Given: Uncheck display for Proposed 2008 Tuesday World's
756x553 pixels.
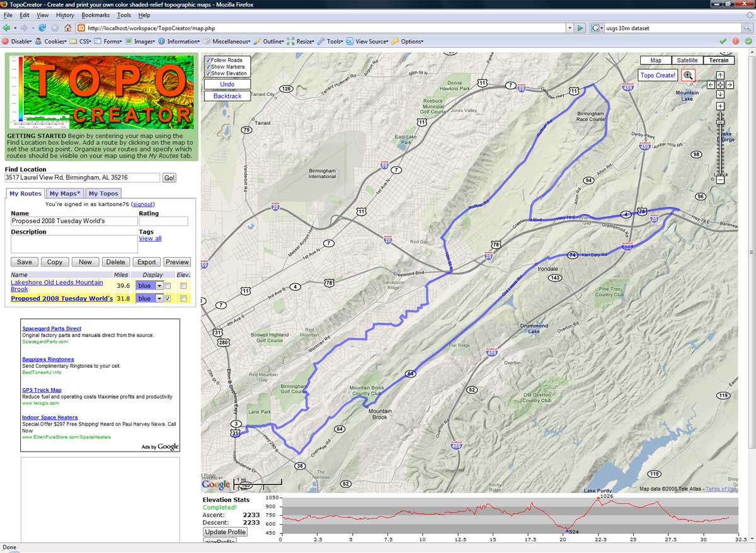Looking at the screenshot, I should [x=168, y=299].
